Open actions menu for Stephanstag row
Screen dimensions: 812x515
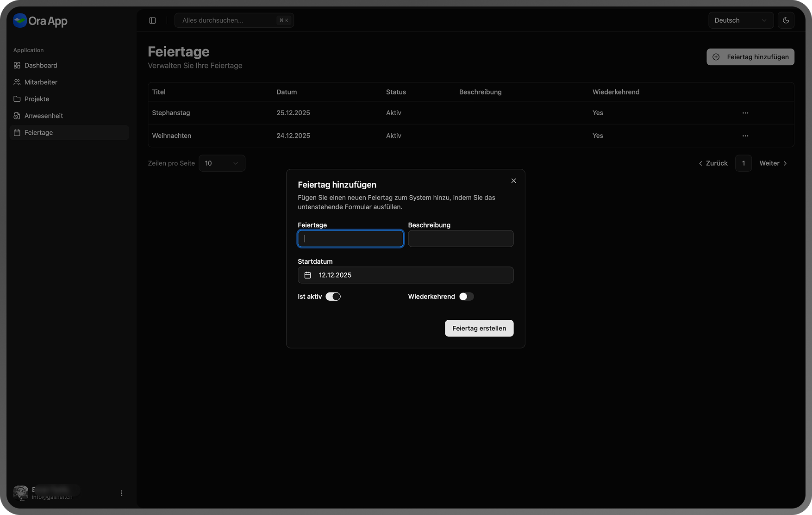tap(745, 113)
